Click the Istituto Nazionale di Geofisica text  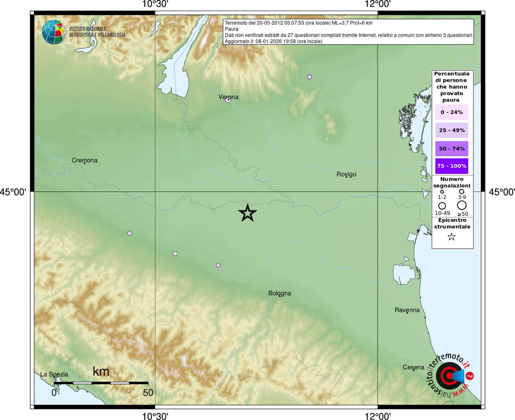97,32
